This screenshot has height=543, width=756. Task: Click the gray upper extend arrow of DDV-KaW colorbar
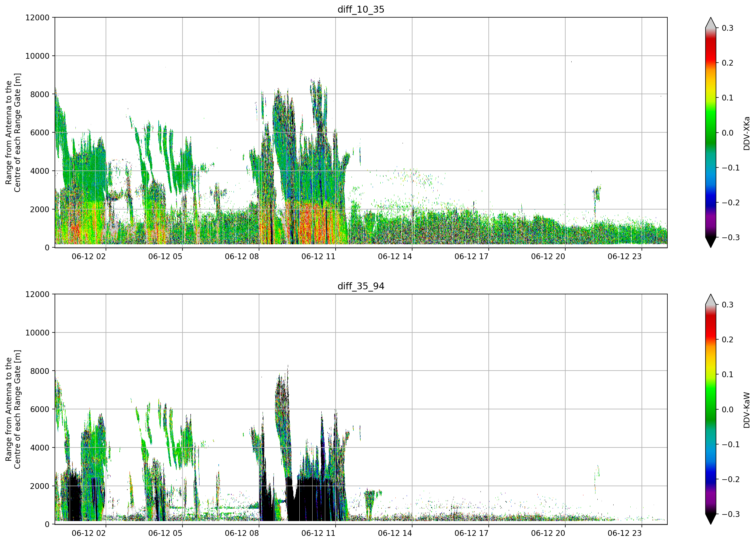[711, 300]
